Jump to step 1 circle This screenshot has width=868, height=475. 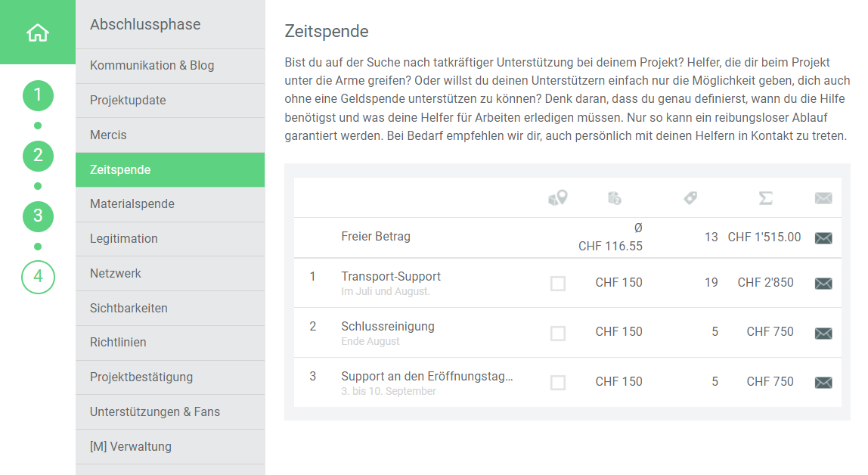click(x=38, y=95)
